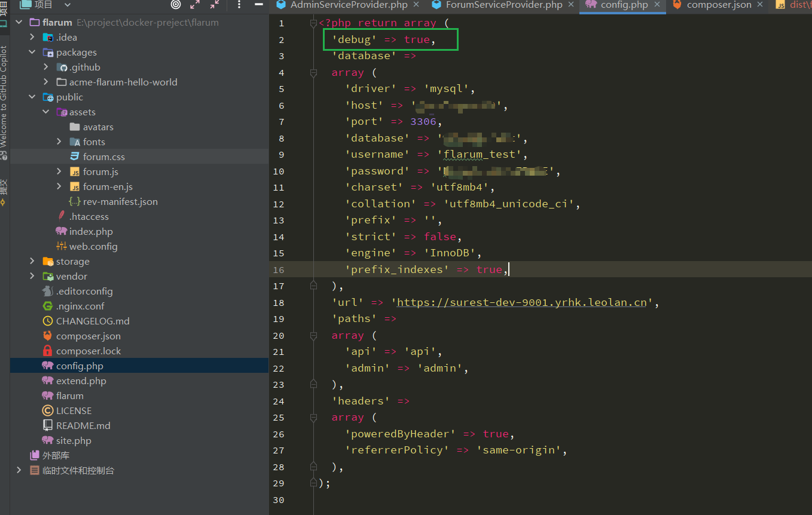
Task: Select the composer.lock red lock icon
Action: [48, 351]
